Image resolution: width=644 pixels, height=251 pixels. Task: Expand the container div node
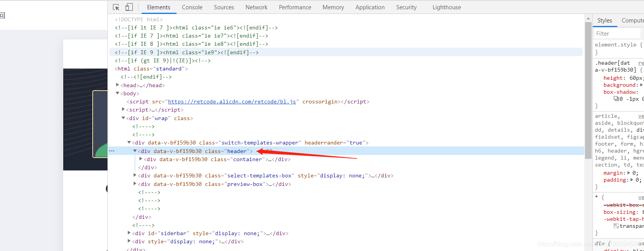[x=141, y=159]
